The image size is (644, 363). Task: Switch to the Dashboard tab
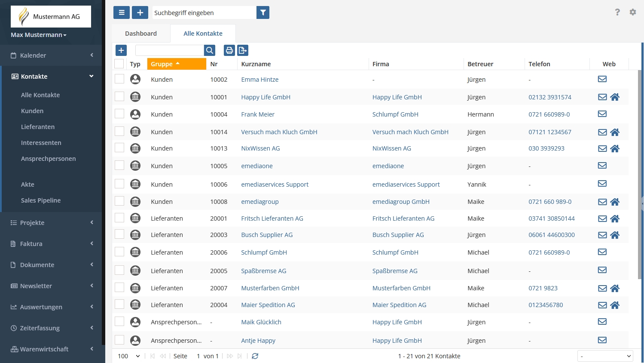tap(141, 34)
